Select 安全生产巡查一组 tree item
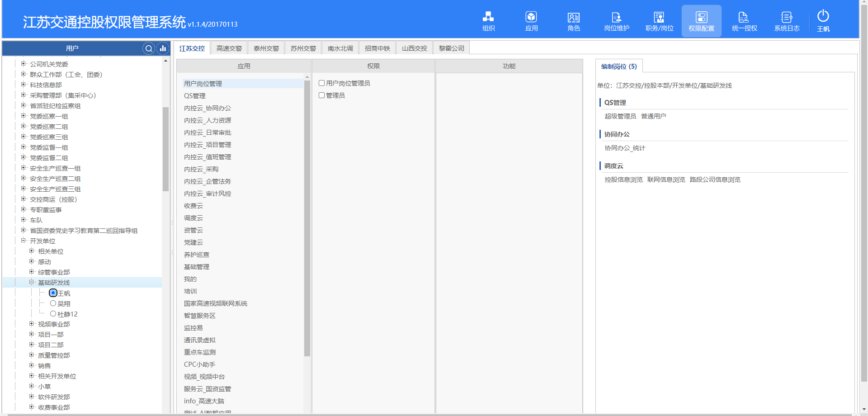The image size is (868, 416). [55, 168]
